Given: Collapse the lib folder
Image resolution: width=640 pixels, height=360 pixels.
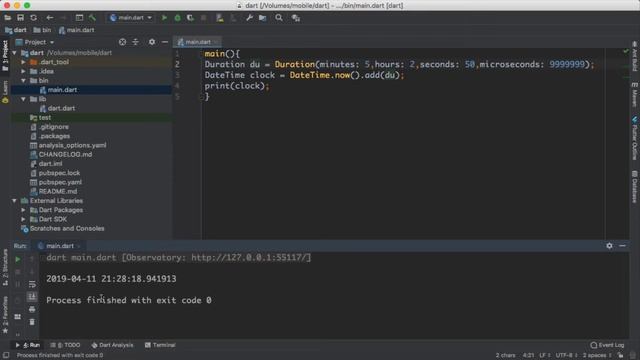Looking at the screenshot, I should 23,99.
